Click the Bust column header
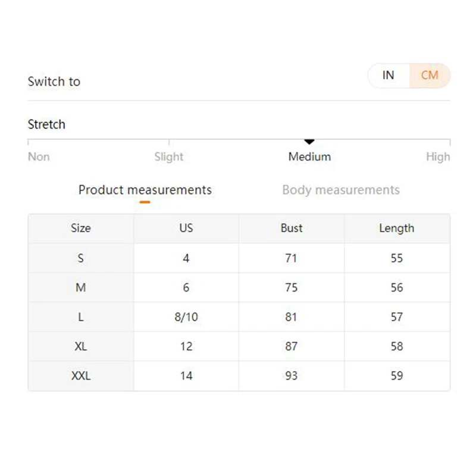Image resolution: width=476 pixels, height=476 pixels. (x=292, y=228)
